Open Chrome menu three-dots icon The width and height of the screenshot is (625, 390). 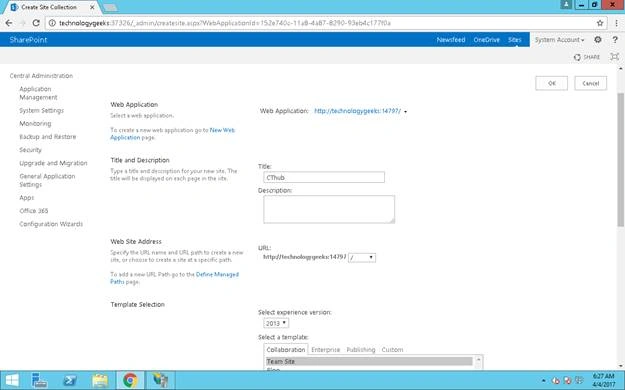tap(617, 23)
